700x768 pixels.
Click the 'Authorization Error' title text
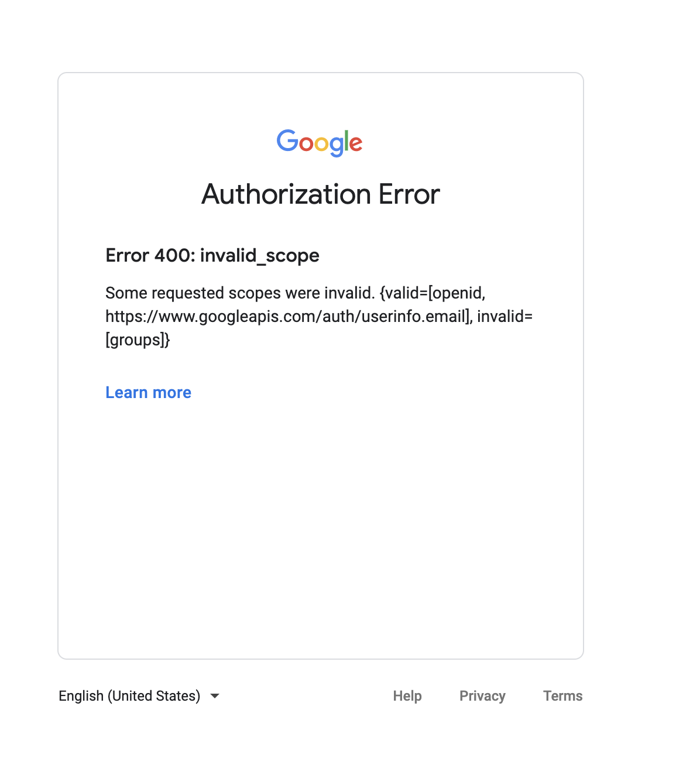(320, 194)
